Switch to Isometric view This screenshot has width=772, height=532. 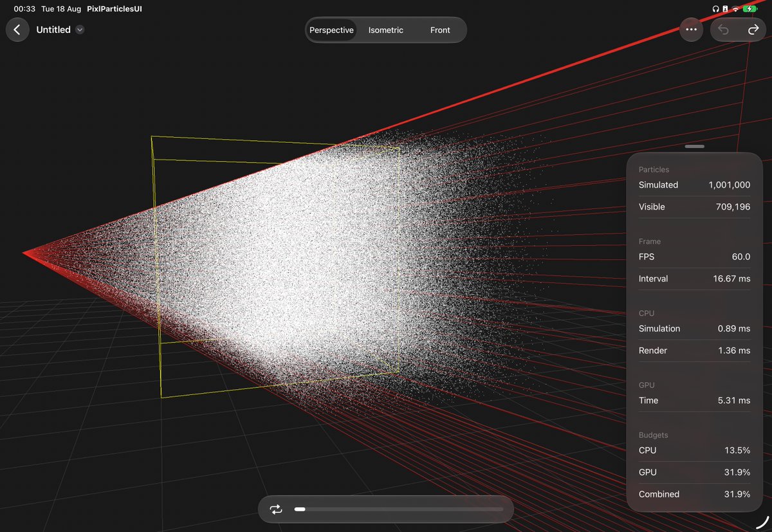coord(386,30)
